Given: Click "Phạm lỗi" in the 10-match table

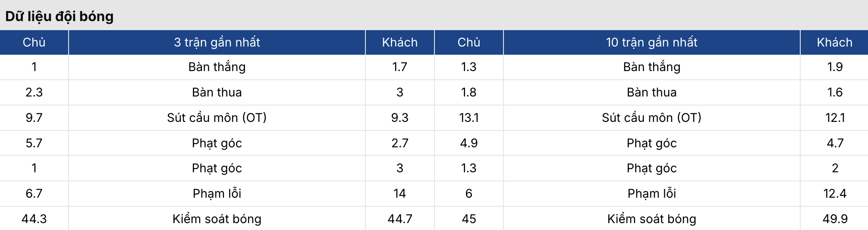Looking at the screenshot, I should [651, 193].
